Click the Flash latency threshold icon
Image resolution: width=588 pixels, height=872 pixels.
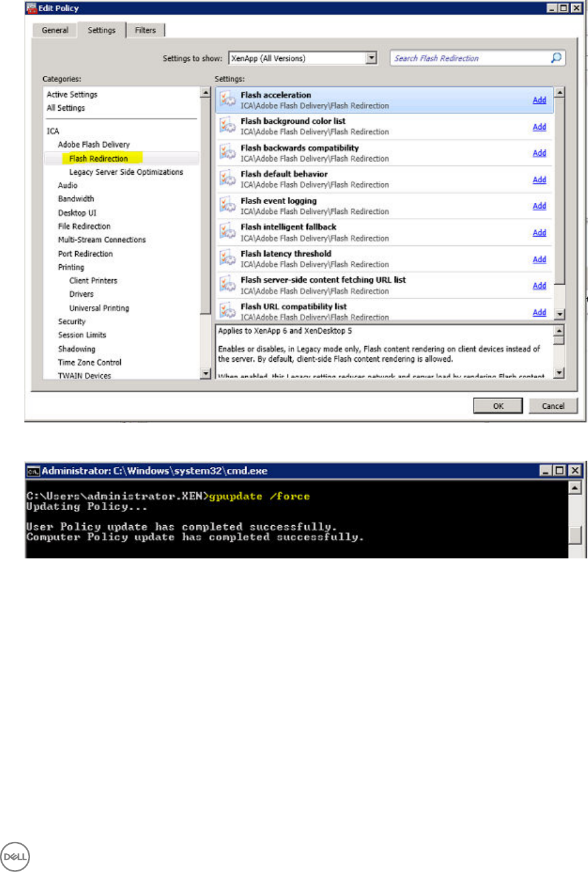coord(228,259)
